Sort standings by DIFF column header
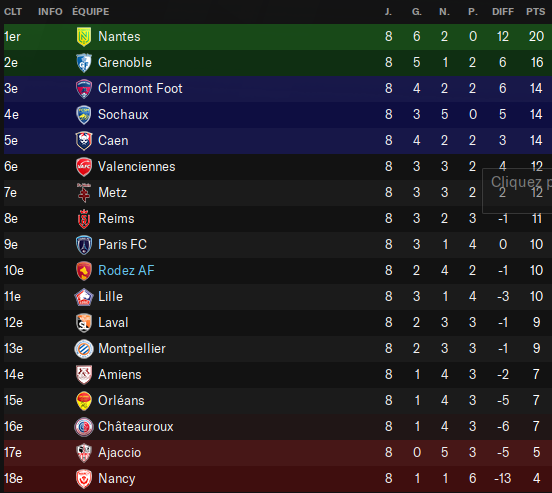 click(x=503, y=12)
